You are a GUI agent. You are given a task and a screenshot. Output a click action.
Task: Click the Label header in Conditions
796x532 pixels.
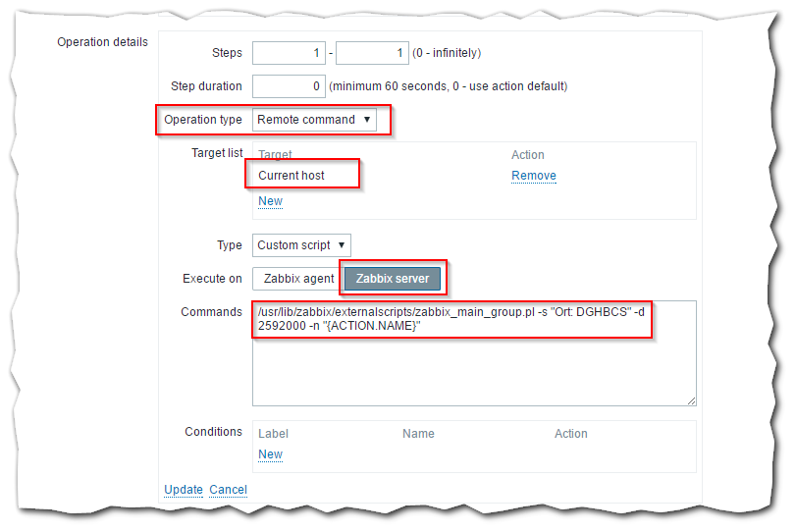[273, 434]
